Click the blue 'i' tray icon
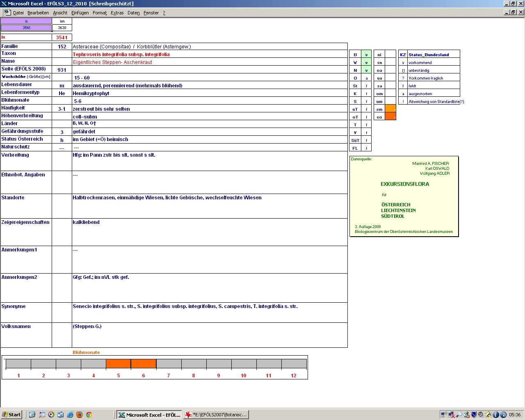Screen dimensions: 525x420 [495, 415]
